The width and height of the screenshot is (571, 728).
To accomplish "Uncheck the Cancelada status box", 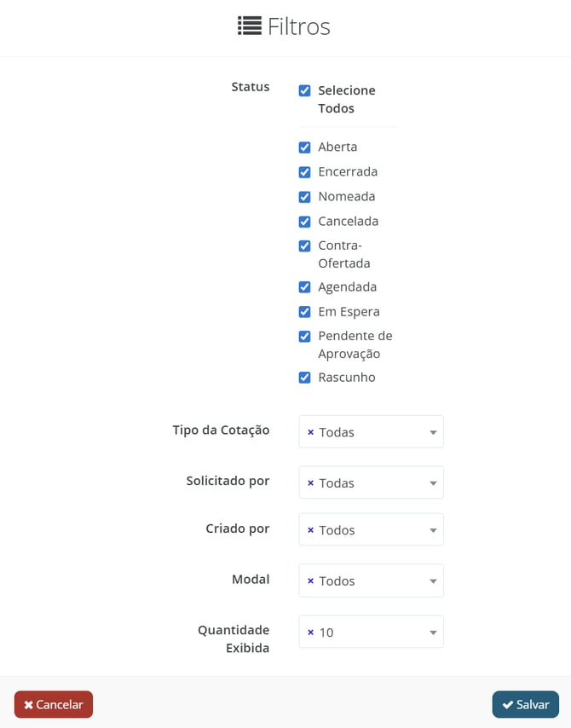I will (304, 222).
